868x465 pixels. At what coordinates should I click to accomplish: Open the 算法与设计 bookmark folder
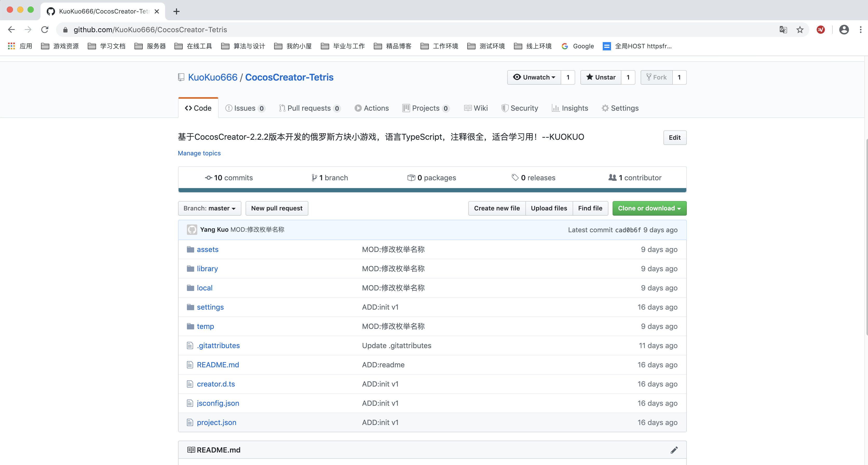pos(243,46)
